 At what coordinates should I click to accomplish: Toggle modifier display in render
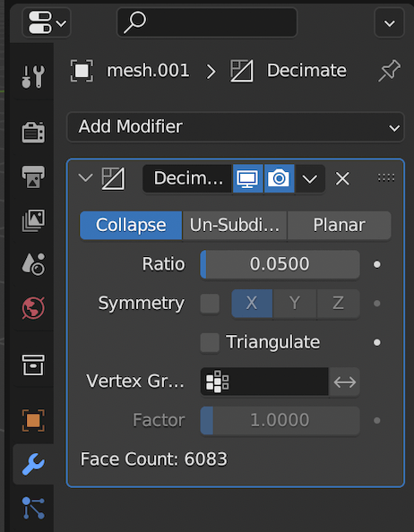tap(279, 178)
